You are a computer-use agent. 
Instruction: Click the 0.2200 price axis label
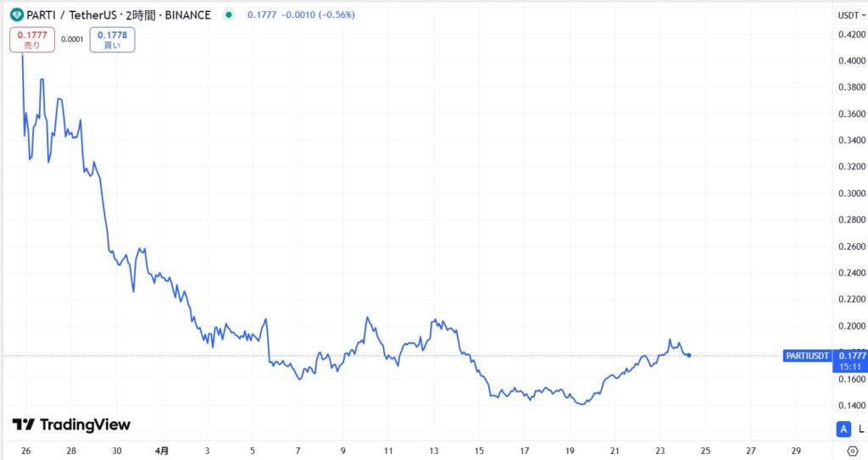(x=852, y=300)
